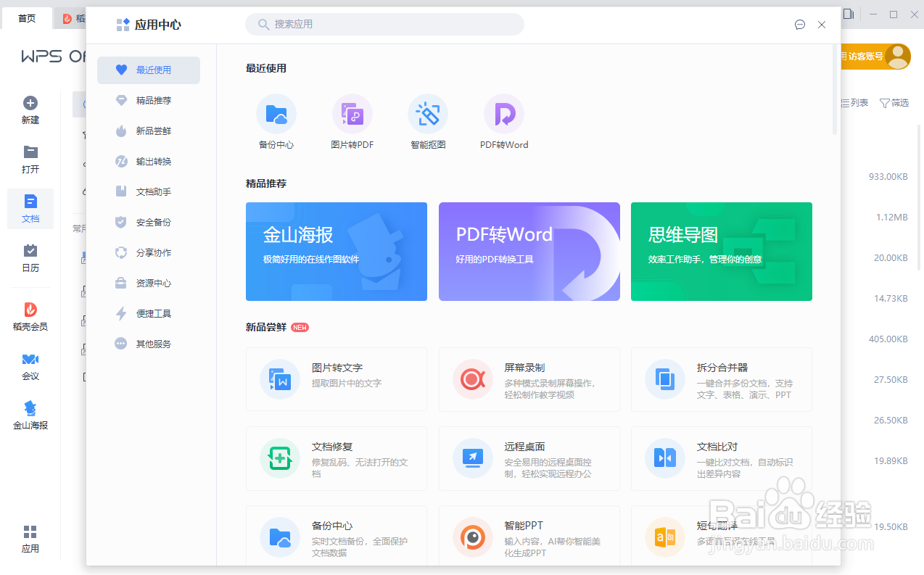Switch to 输出转换 category
Viewport: 924px width, 575px height.
(x=149, y=162)
